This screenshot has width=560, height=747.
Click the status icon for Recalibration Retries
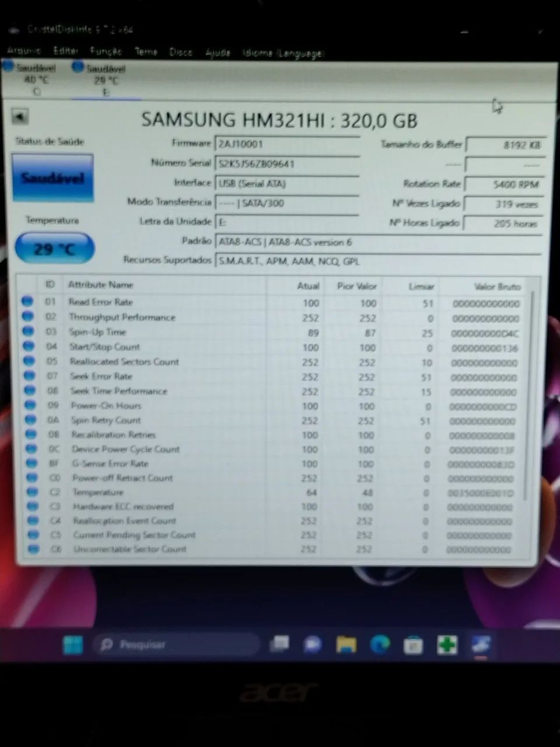click(x=31, y=434)
